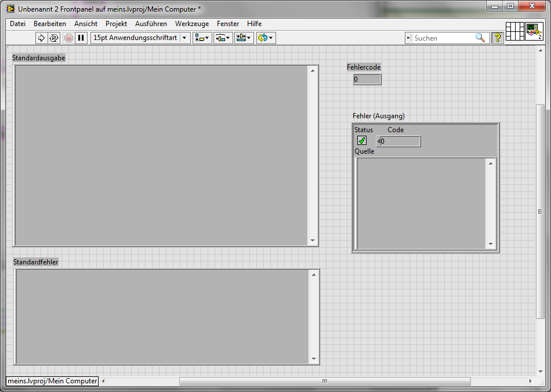
Task: Click inside the Quelle text box
Action: pos(421,204)
